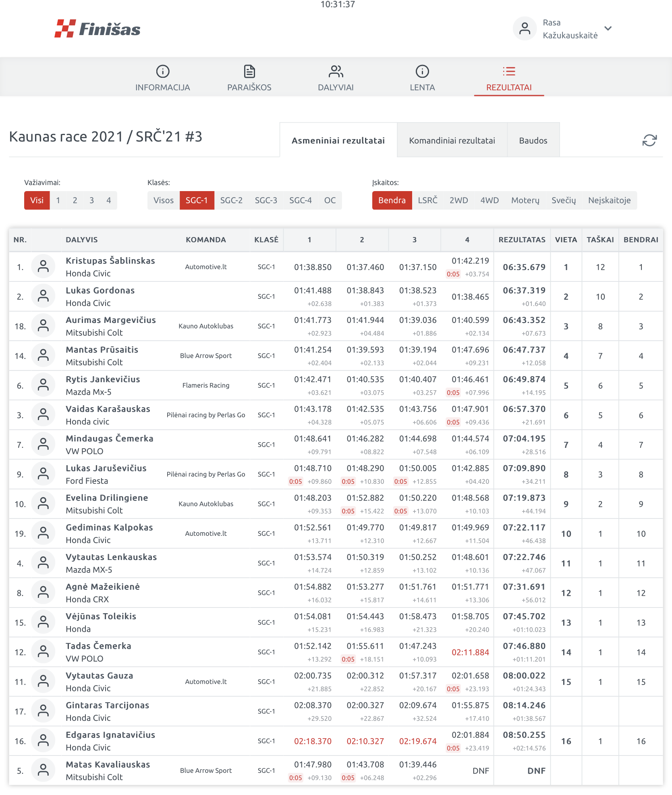Image resolution: width=672 pixels, height=795 pixels.
Task: Select the Bendra standings filter
Action: (x=392, y=200)
